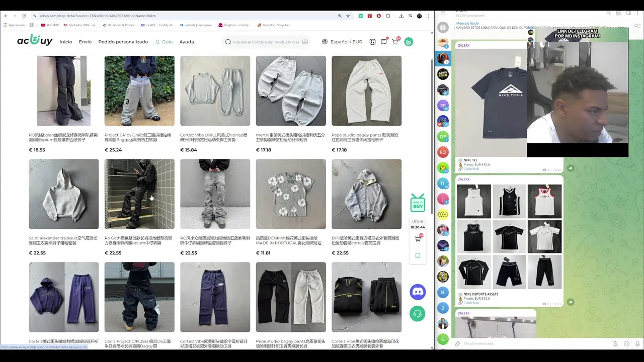The height and width of the screenshot is (362, 644).
Task: Click Telegram microphone icon
Action: point(637,344)
